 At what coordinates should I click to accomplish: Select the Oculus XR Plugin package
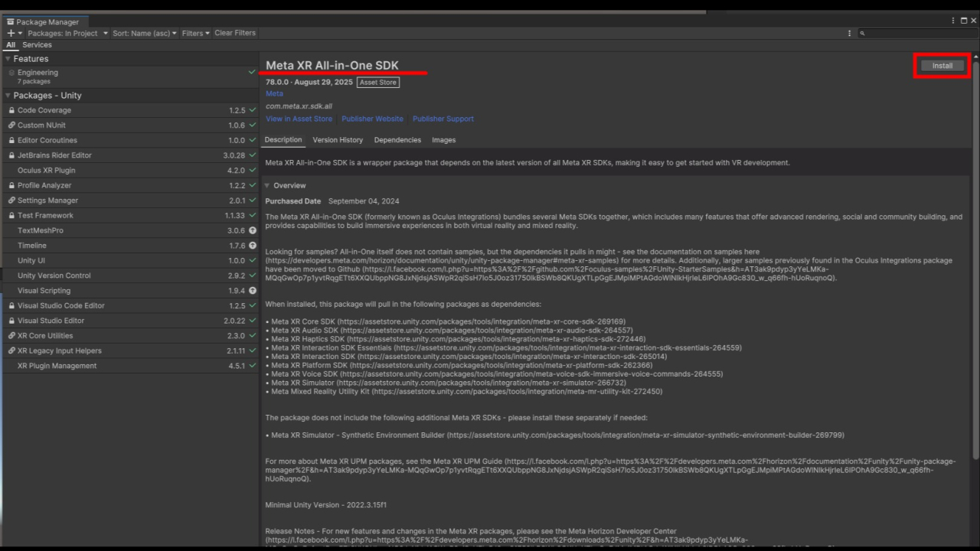(x=129, y=170)
